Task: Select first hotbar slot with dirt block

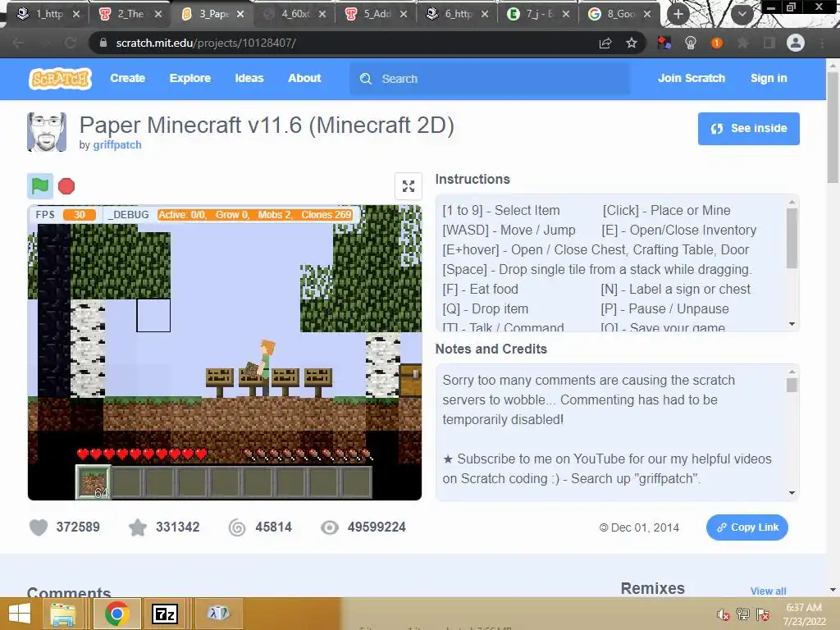Action: click(94, 482)
